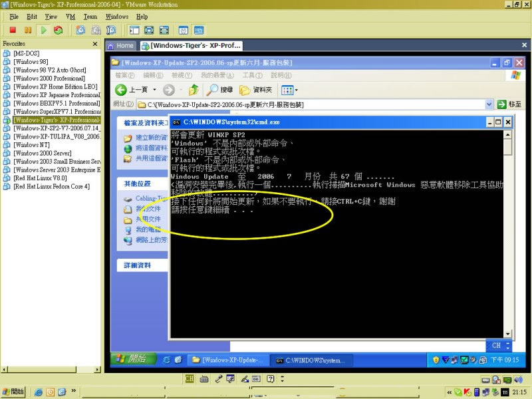Toggle the Folders (資料夾) pane button
Viewport: 532px width, 399px height.
coord(256,90)
